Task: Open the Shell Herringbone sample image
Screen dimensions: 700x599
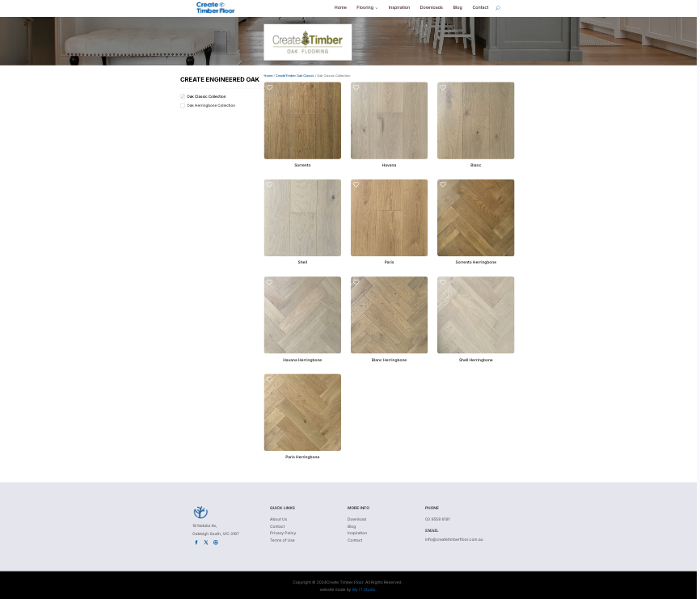Action: [x=475, y=315]
